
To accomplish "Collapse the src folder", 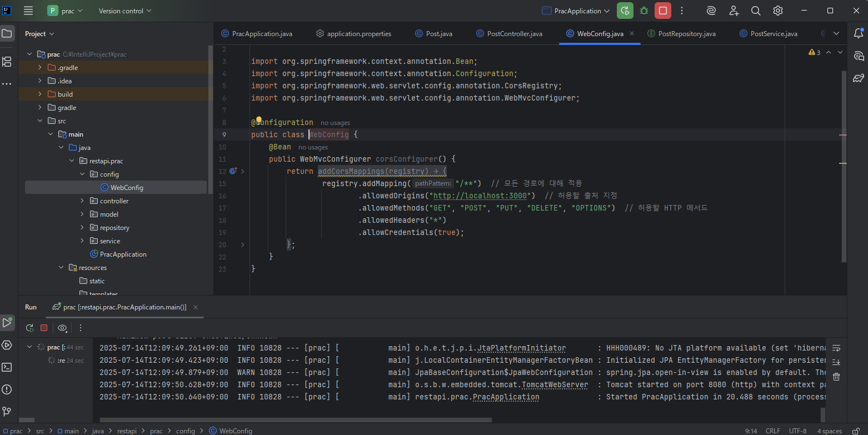I will pyautogui.click(x=40, y=121).
